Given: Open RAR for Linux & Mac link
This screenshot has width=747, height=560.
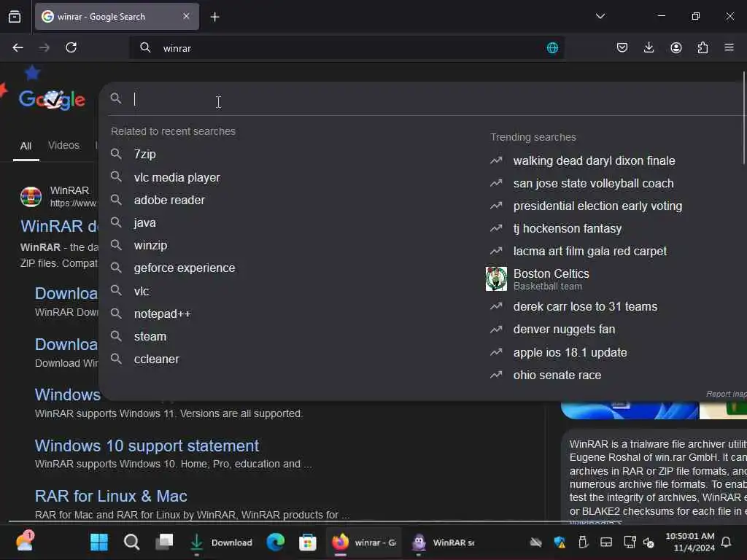Looking at the screenshot, I should point(111,496).
